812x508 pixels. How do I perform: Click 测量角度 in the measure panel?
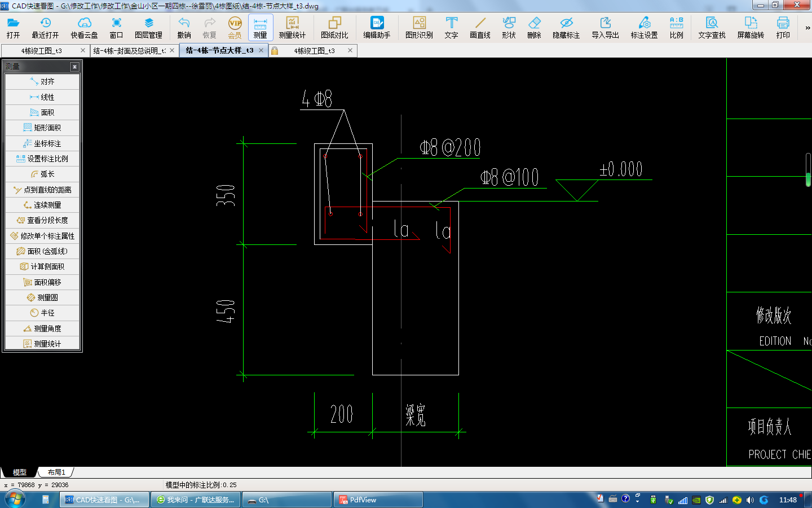[x=42, y=329]
